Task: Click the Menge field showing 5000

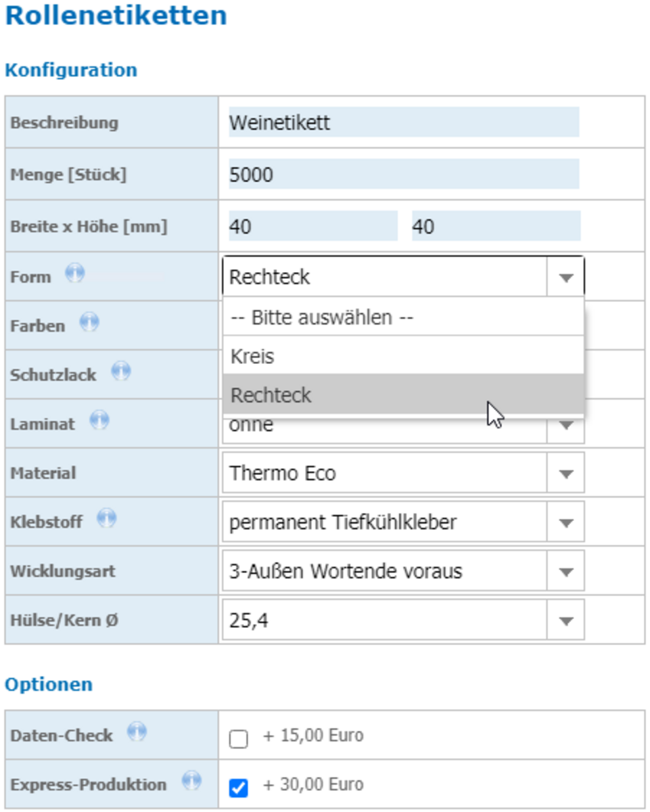Action: pyautogui.click(x=404, y=174)
